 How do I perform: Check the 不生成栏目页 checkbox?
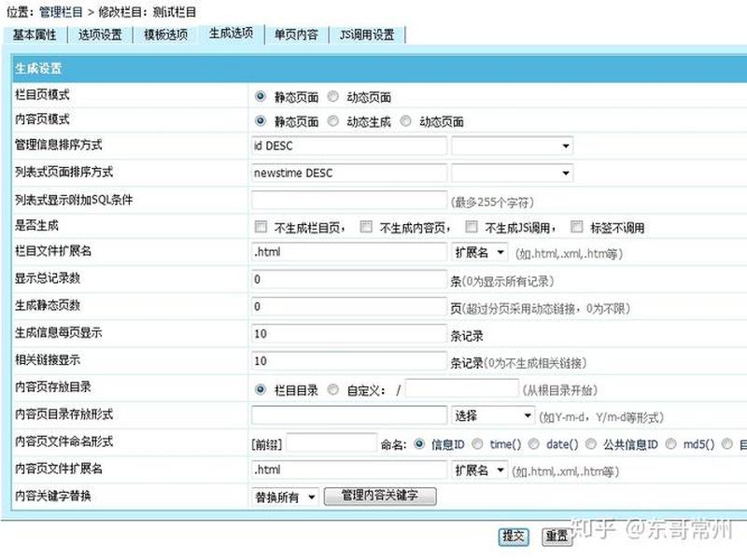click(x=261, y=226)
